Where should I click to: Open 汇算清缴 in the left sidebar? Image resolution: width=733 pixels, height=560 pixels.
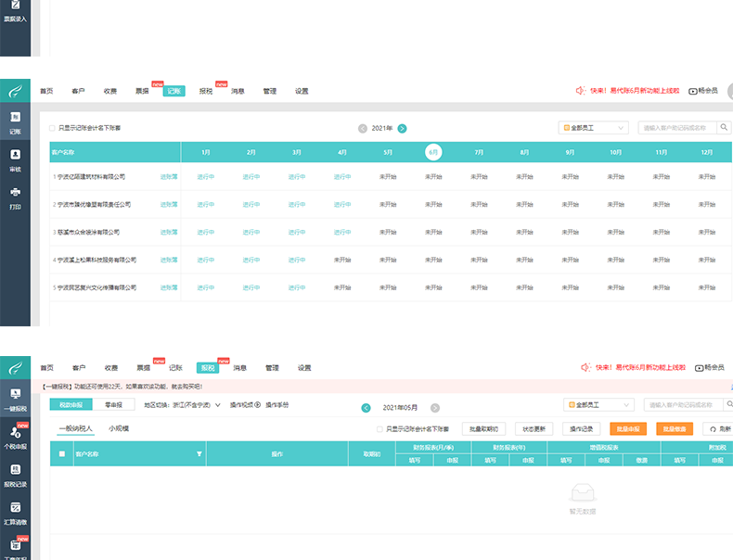click(x=15, y=512)
